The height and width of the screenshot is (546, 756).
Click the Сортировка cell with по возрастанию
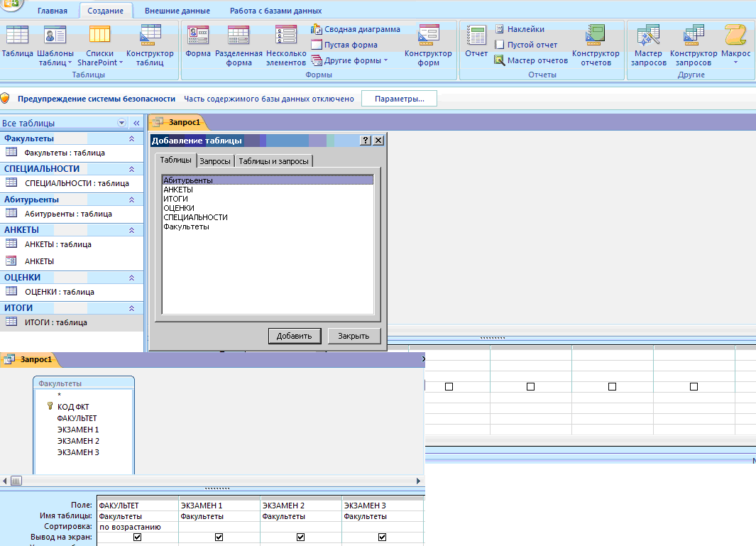[138, 527]
